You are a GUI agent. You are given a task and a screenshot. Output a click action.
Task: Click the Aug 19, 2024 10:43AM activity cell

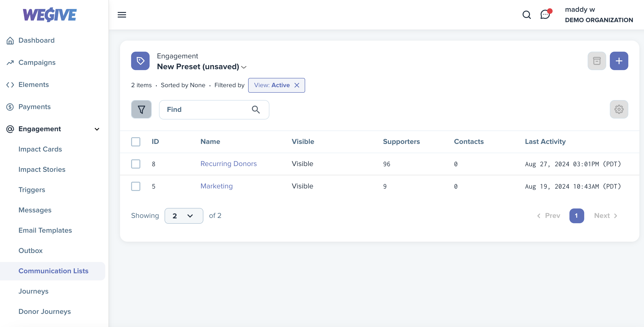tap(573, 186)
